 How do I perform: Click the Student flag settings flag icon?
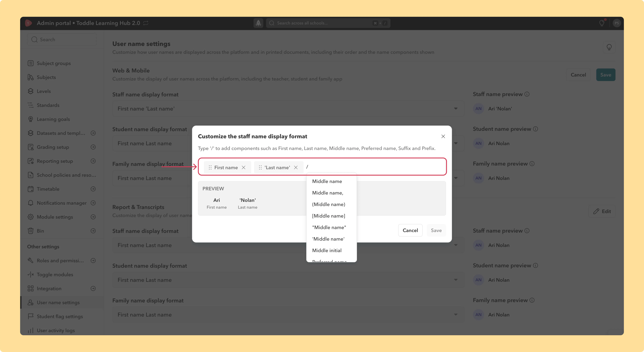[31, 316]
